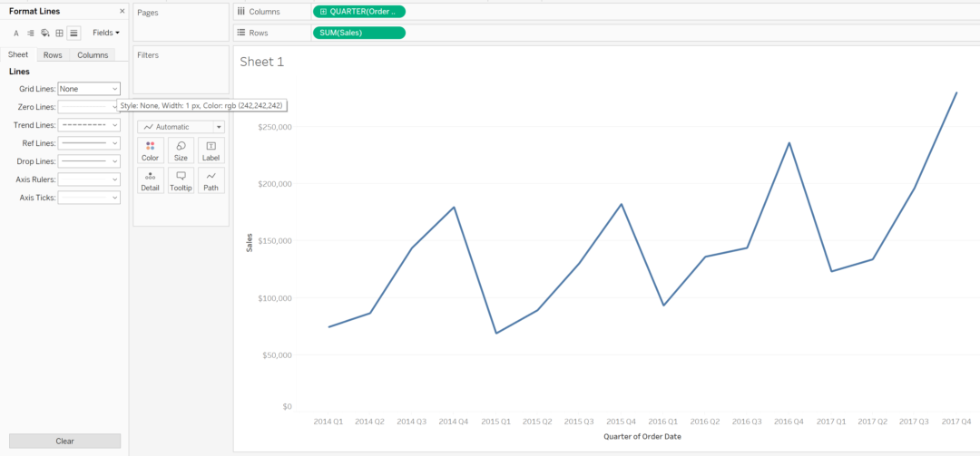Click the Columns shelf label
The width and height of the screenshot is (980, 456).
[x=264, y=12]
